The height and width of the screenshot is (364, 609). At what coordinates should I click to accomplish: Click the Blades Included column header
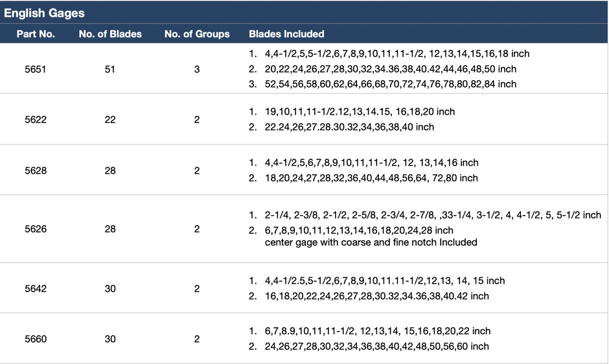pyautogui.click(x=286, y=34)
